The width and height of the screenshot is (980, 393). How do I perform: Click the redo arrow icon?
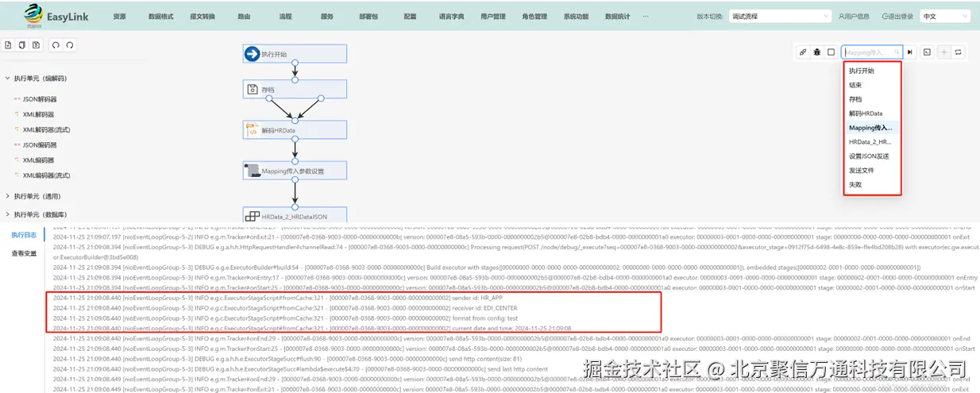[x=70, y=45]
